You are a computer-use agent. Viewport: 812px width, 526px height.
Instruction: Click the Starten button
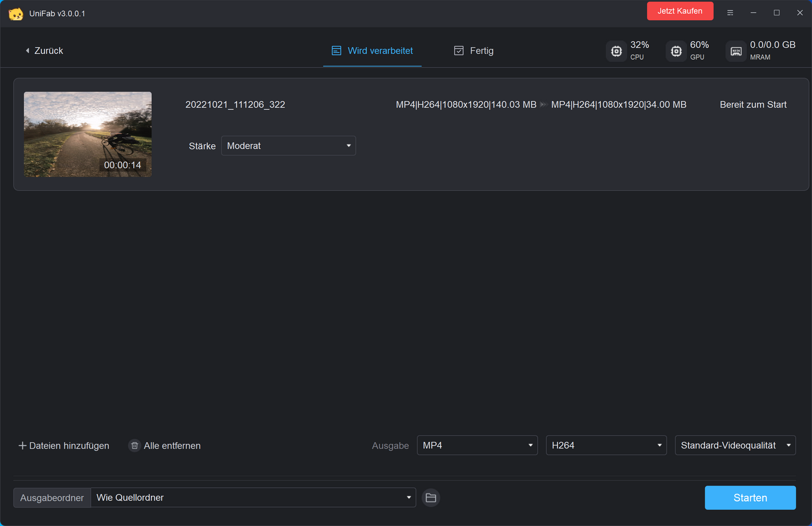pos(750,497)
